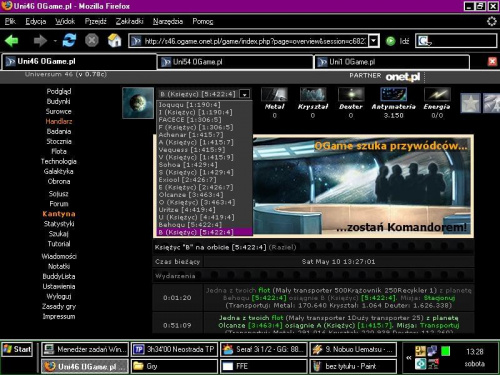Image resolution: width=500 pixels, height=375 pixels.
Task: Expand hidden tray icons chevron
Action: click(x=409, y=358)
